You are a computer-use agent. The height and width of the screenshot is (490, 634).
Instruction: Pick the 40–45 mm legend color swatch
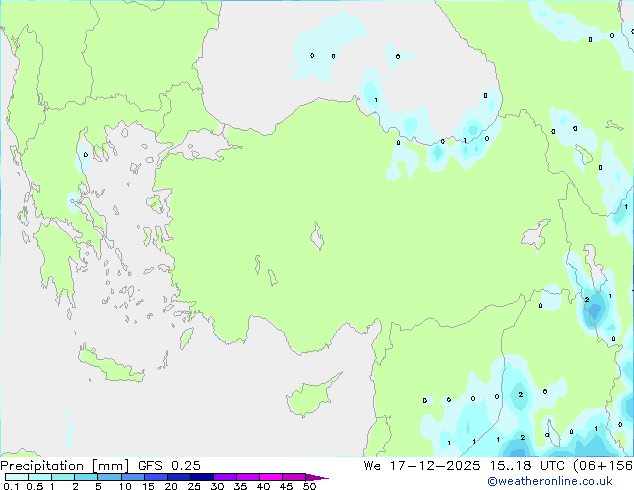click(271, 477)
